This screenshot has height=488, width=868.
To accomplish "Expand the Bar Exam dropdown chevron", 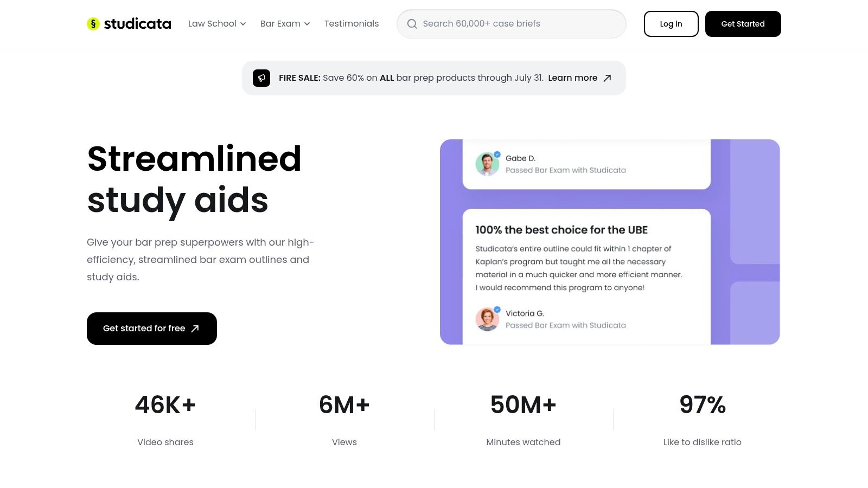I will pyautogui.click(x=307, y=24).
